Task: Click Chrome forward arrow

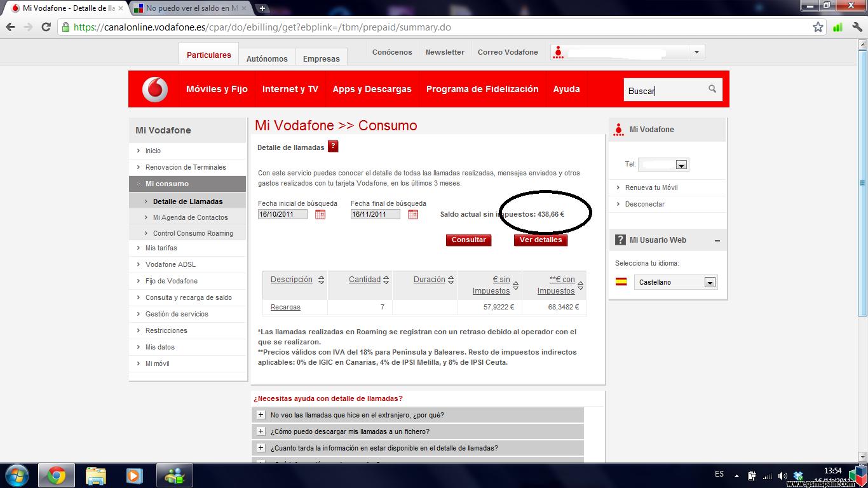Action: point(28,27)
